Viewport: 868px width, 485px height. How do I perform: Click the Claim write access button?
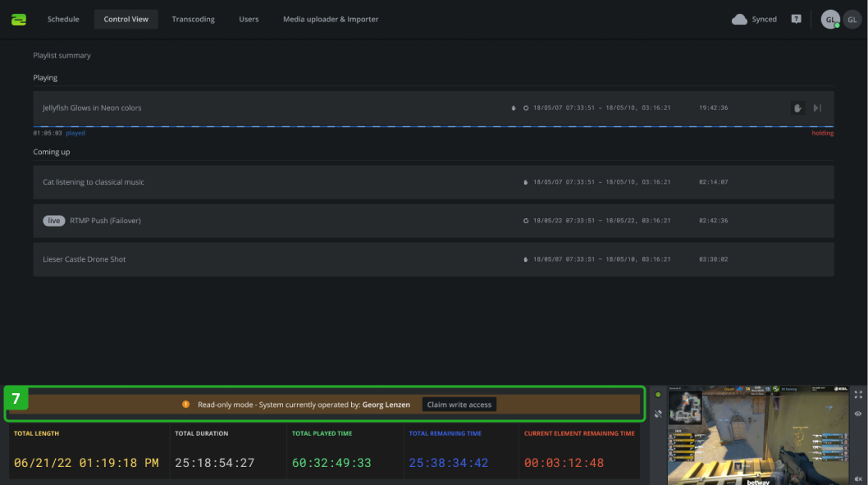[459, 405]
